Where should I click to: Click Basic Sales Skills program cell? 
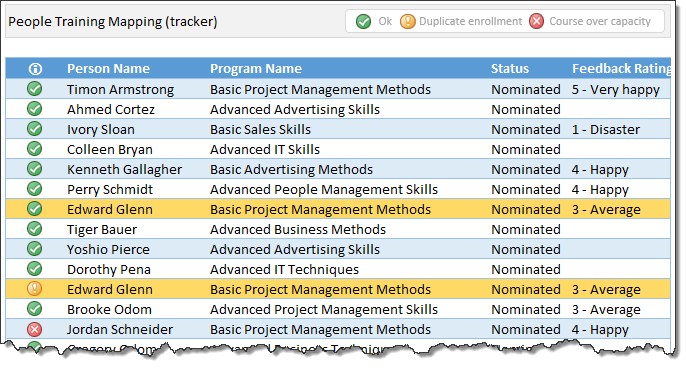260,130
